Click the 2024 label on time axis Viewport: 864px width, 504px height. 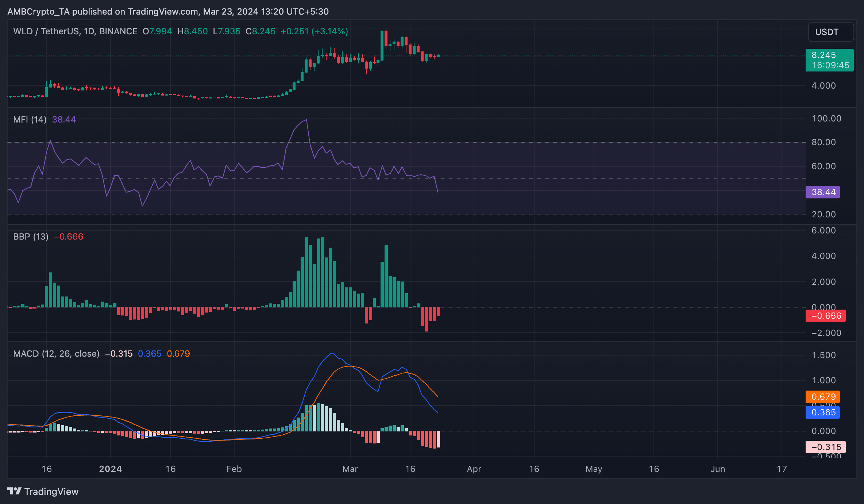click(x=111, y=469)
